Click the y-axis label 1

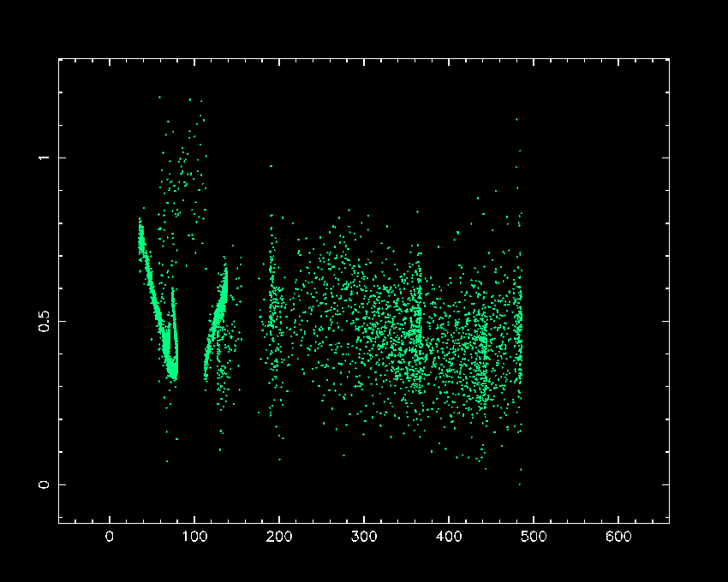click(44, 157)
